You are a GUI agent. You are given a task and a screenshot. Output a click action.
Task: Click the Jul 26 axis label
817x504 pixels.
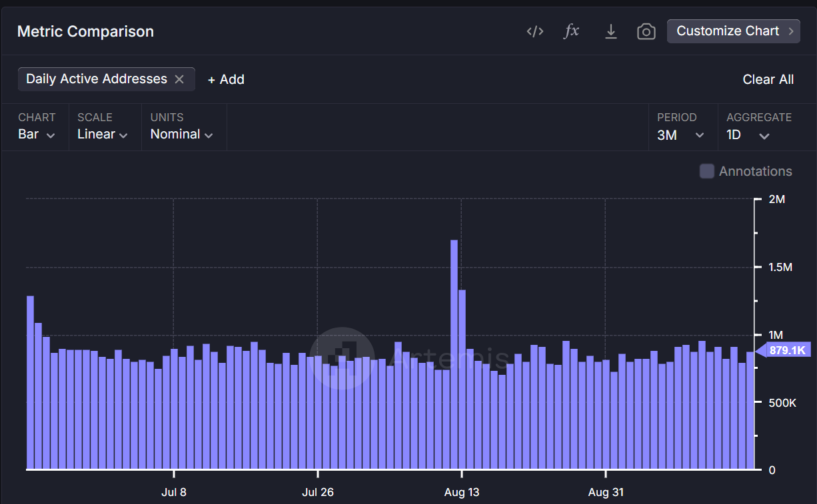click(318, 492)
